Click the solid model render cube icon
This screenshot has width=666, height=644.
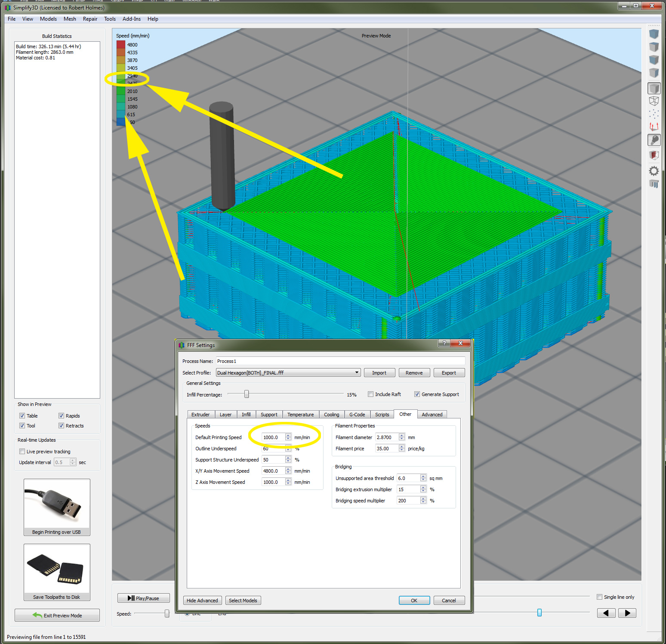coord(654,88)
